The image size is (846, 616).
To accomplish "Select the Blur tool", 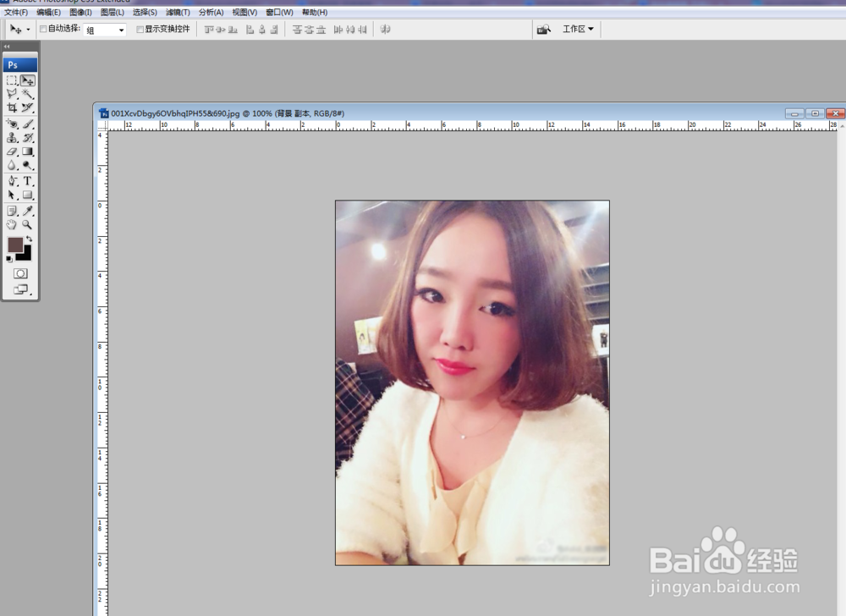I will (12, 166).
